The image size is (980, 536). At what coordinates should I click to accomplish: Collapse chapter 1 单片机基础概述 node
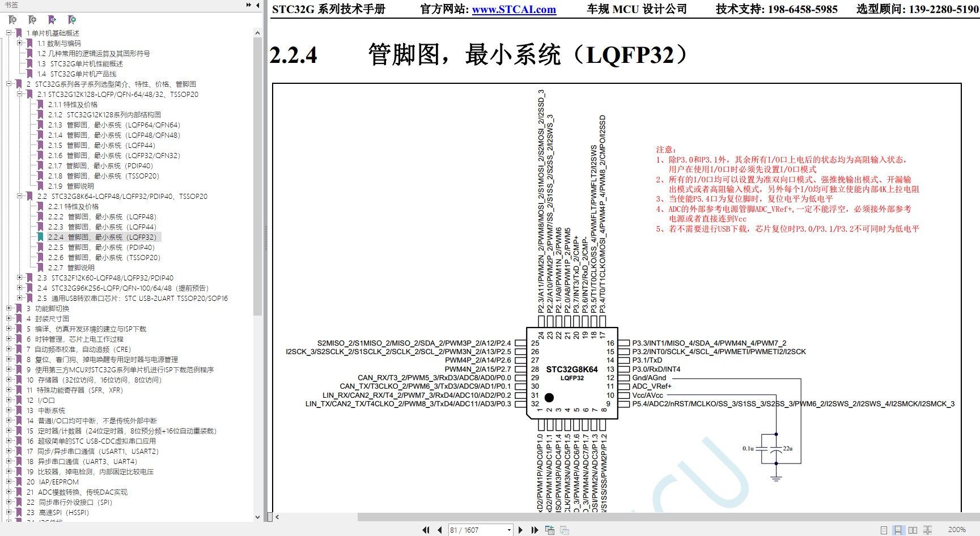9,33
